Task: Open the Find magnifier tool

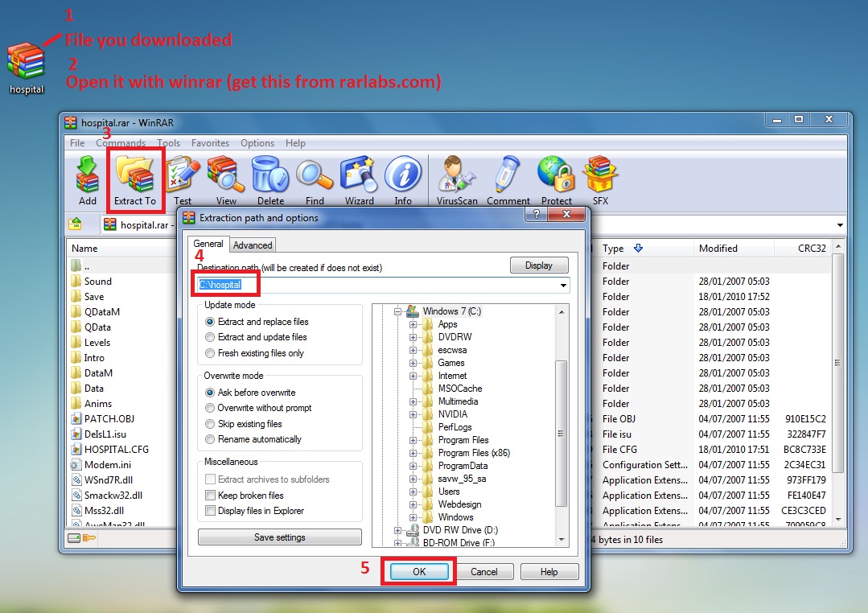Action: point(315,180)
